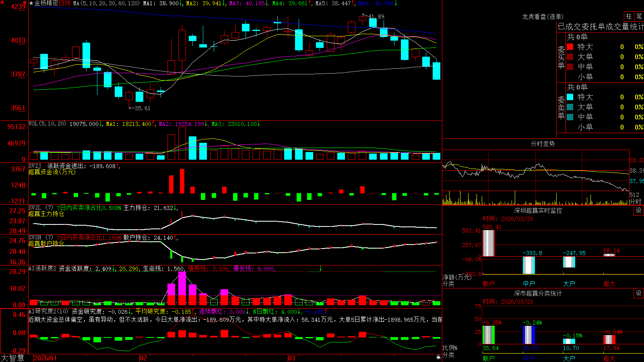Click the VOL(5,10,20) indicator label
This screenshot has width=644, height=362.
(x=47, y=124)
